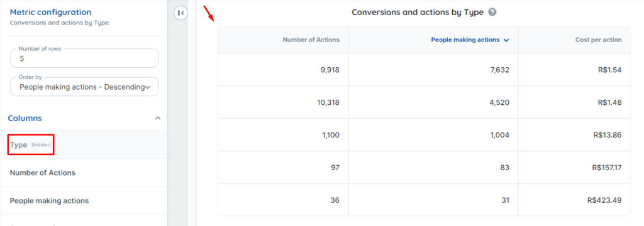Select the 4,520 people cell
The image size is (644, 226).
tap(433, 102)
